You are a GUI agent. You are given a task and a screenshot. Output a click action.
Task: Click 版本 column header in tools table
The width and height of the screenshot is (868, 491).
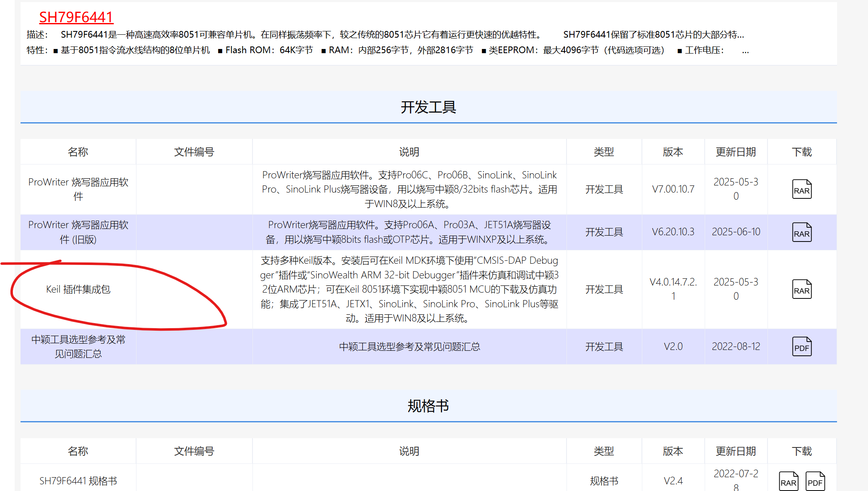[x=673, y=152]
